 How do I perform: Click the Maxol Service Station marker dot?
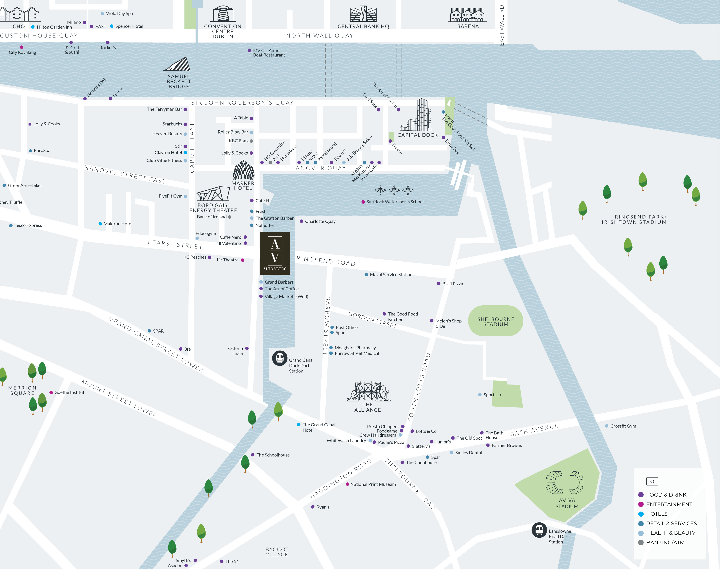[x=370, y=278]
